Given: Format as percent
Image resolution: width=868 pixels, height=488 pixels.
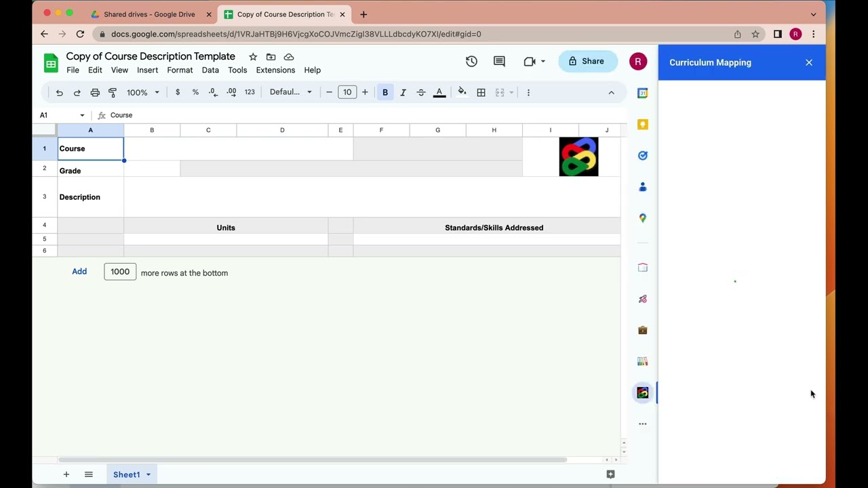Looking at the screenshot, I should pos(195,92).
